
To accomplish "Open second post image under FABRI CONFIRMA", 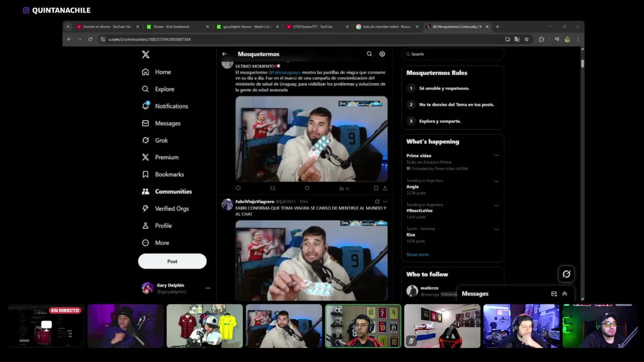I will [x=311, y=260].
